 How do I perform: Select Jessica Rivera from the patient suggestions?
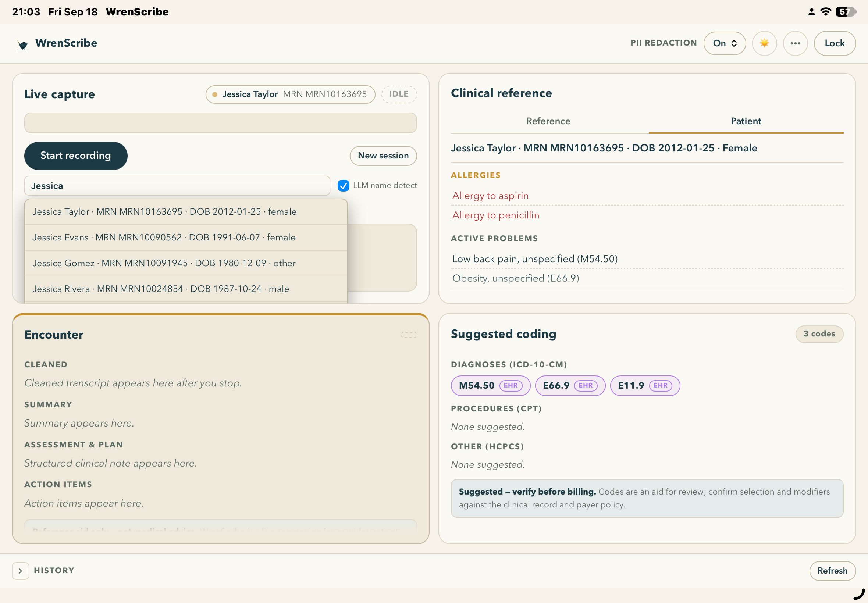coord(186,289)
